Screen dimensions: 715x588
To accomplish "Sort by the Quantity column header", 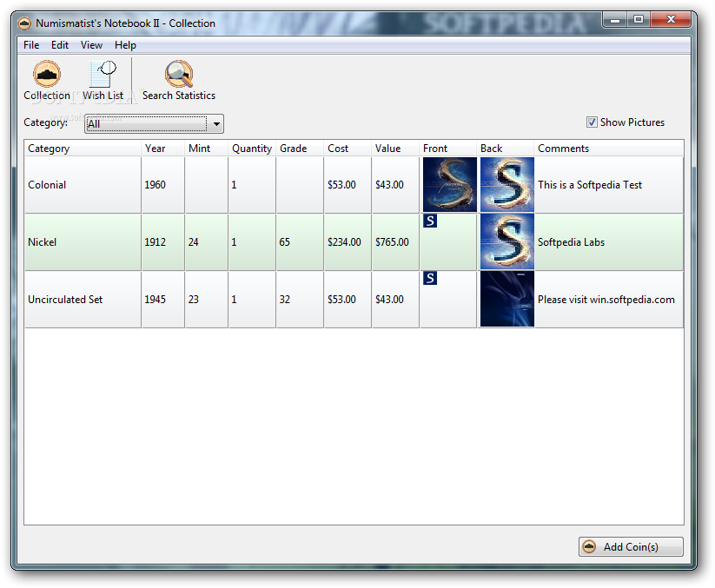I will coord(252,149).
